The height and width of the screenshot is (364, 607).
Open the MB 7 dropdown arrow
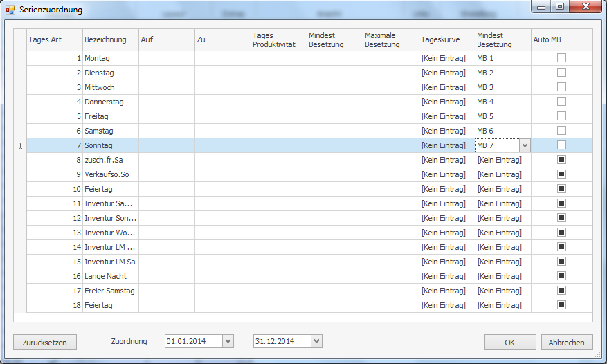coord(524,145)
